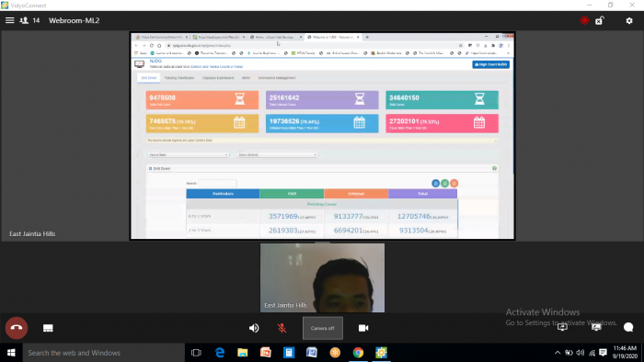Toggle the room lock icon
Image resolution: width=644 pixels, height=362 pixels.
click(600, 20)
